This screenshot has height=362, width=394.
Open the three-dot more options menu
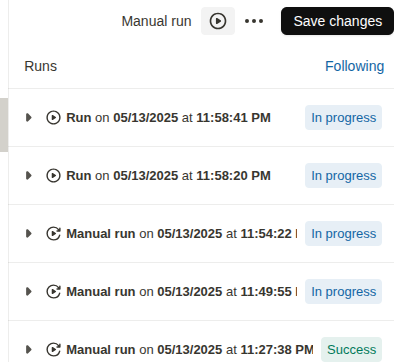coord(254,21)
